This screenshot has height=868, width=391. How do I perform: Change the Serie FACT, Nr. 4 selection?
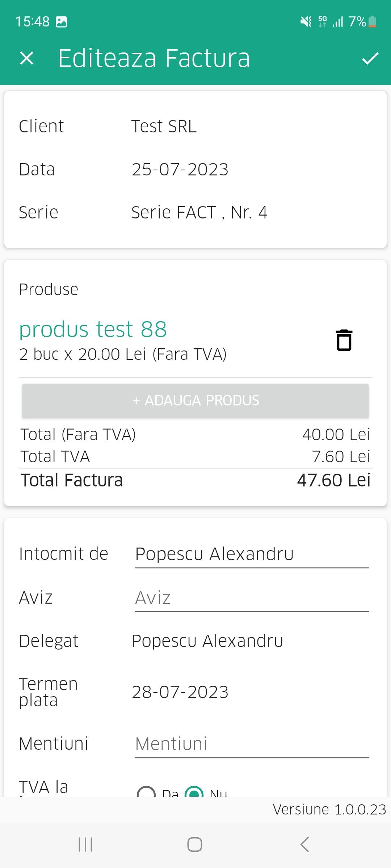click(x=199, y=213)
